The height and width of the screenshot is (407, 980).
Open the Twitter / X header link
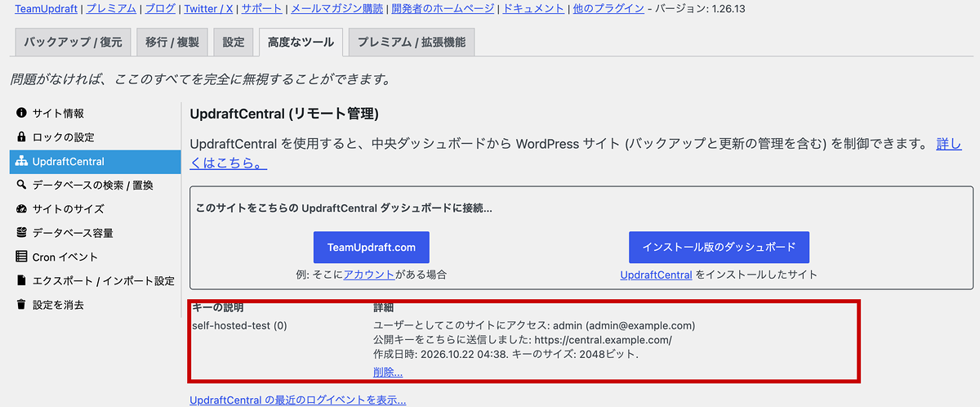click(x=207, y=9)
